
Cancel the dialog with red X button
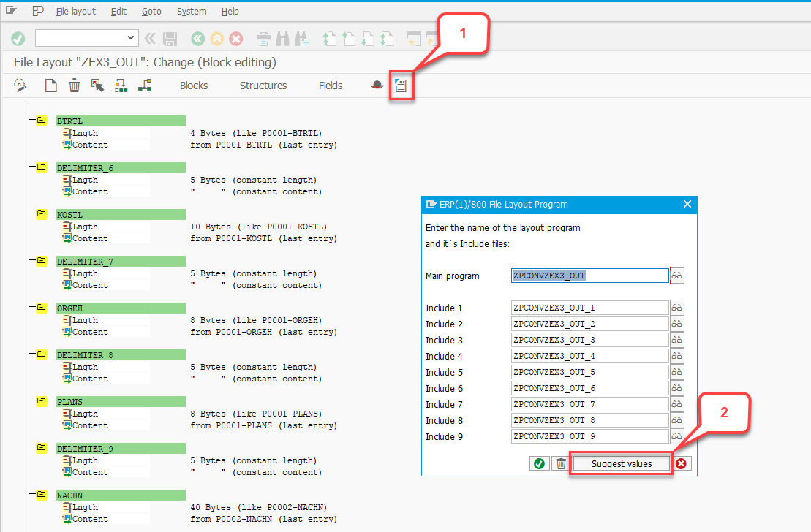click(681, 464)
